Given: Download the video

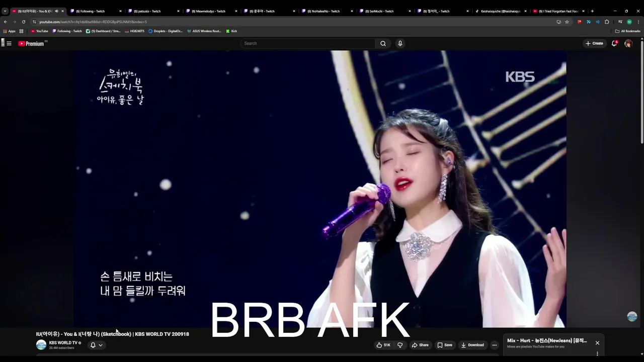Looking at the screenshot, I should pyautogui.click(x=472, y=345).
